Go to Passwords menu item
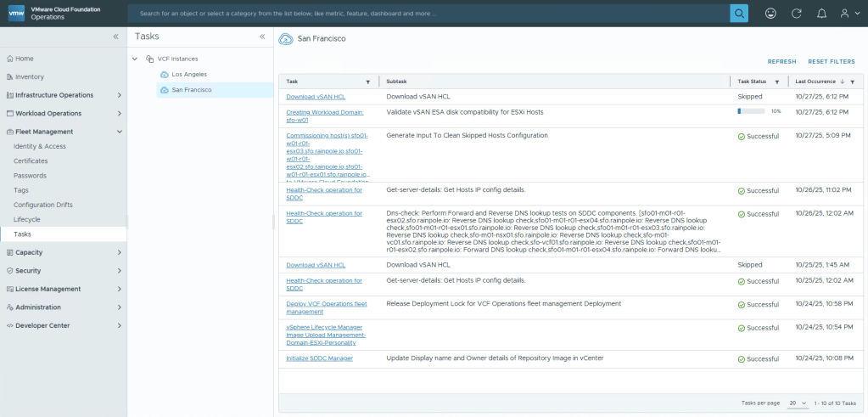 [x=30, y=175]
